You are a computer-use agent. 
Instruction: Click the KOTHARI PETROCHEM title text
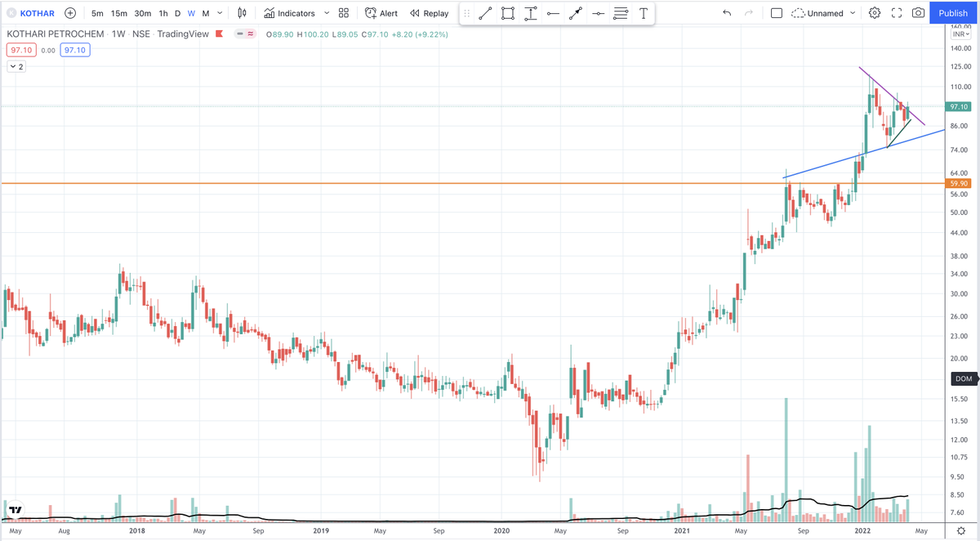55,35
